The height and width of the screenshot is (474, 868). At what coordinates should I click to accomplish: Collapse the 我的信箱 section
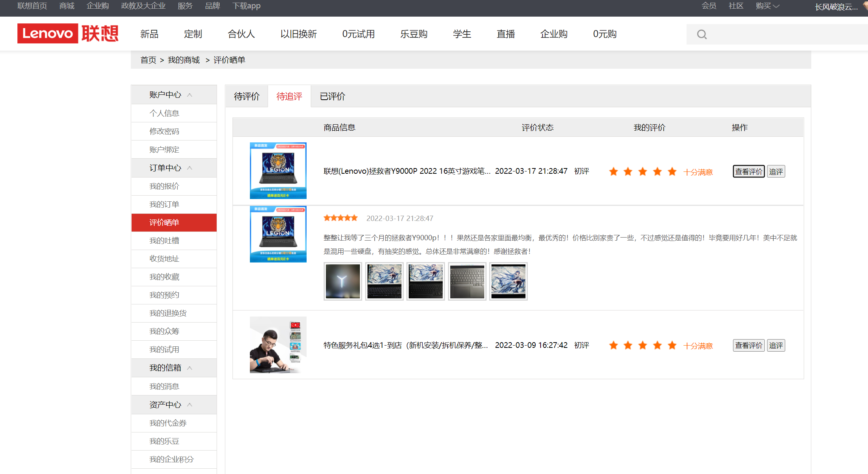pos(190,368)
